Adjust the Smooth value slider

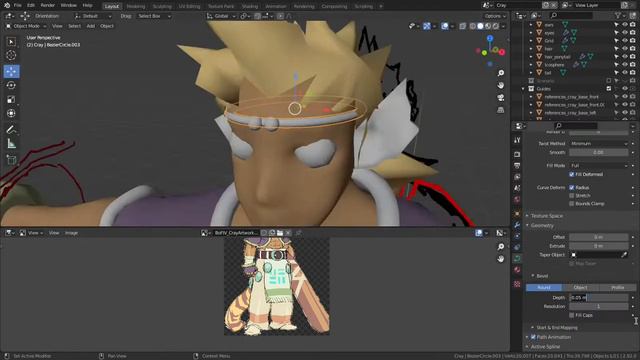point(599,152)
